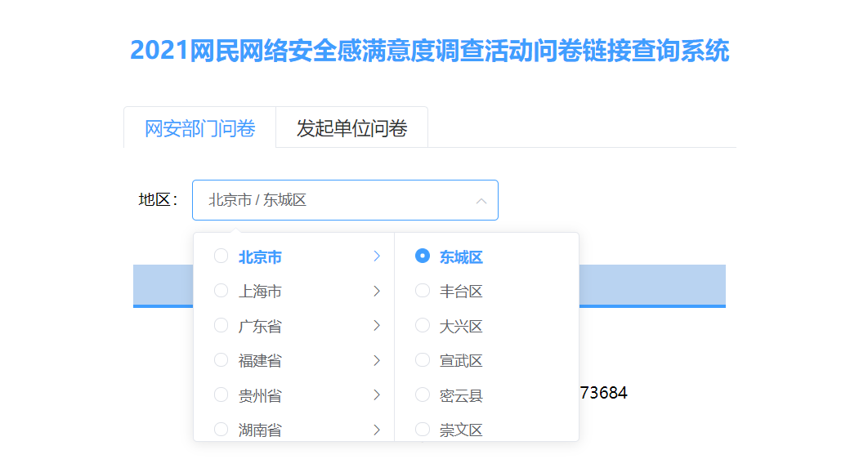The height and width of the screenshot is (468, 868).
Task: Expand the 湖南省 chevron arrow
Action: coord(377,430)
